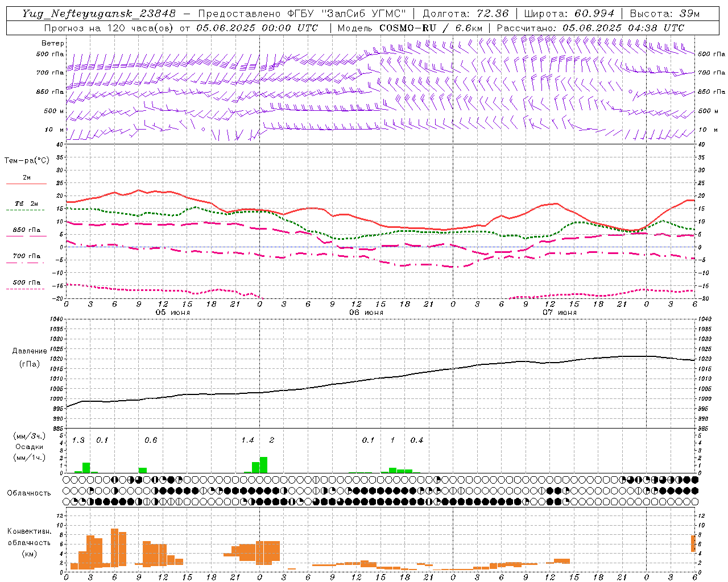Click the Td 2м legend entry
Image resolution: width=728 pixels, height=582 pixels.
click(26, 203)
